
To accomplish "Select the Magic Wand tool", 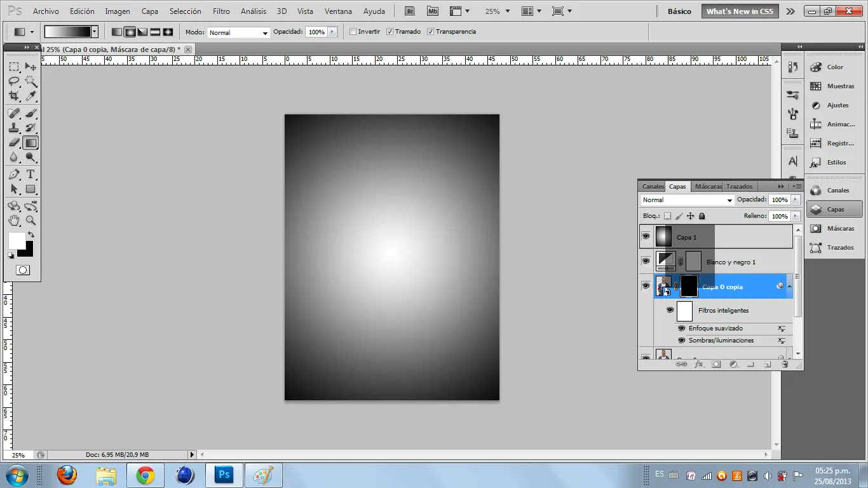I will [x=31, y=81].
